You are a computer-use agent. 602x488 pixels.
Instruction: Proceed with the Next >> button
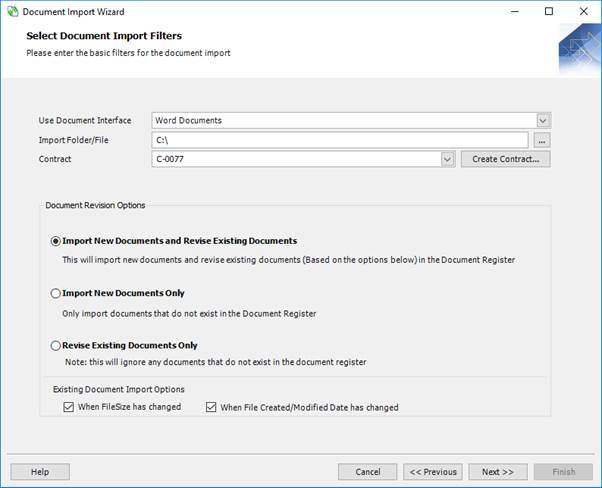[497, 472]
